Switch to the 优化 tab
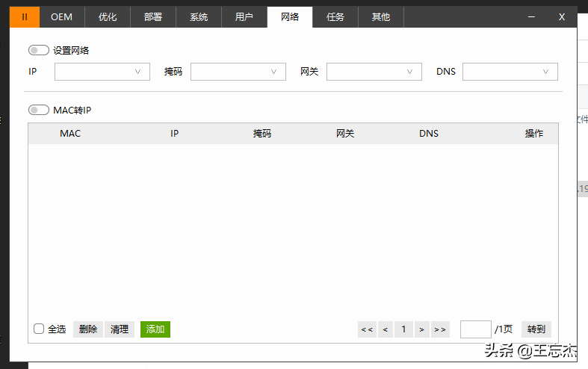This screenshot has height=369, width=588. (108, 16)
